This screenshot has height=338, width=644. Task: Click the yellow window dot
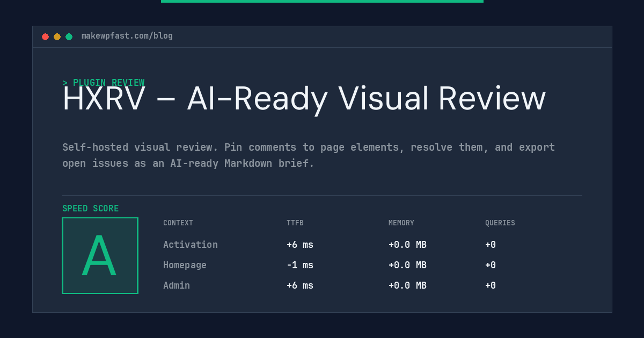(57, 36)
